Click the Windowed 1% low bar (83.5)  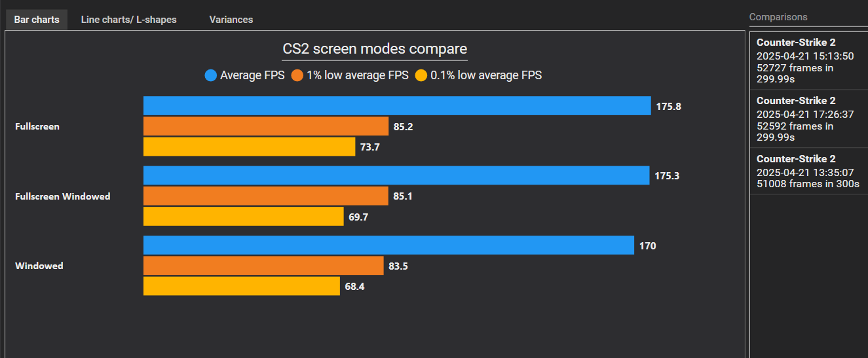pos(263,266)
